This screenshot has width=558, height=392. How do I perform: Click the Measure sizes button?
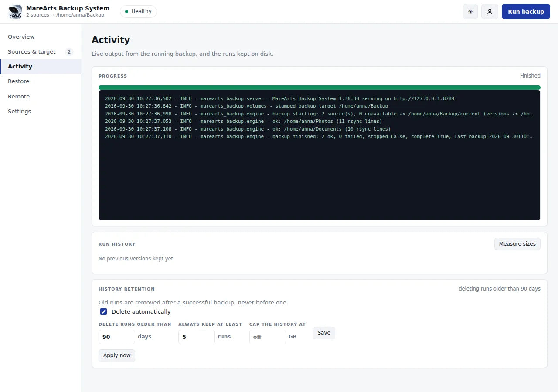coord(517,244)
